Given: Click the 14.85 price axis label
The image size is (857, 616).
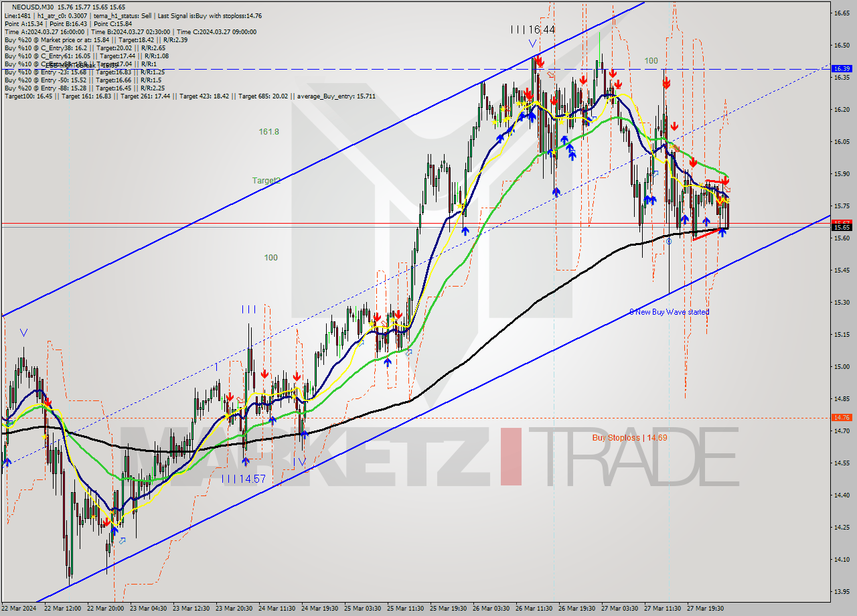Looking at the screenshot, I should [841, 398].
